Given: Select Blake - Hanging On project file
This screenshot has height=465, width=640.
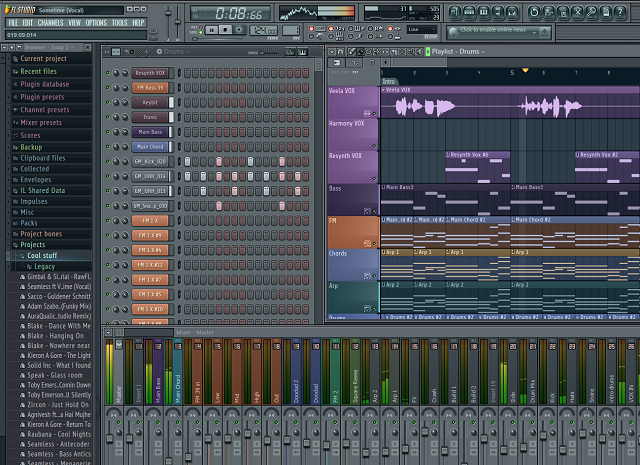Looking at the screenshot, I should pos(55,336).
